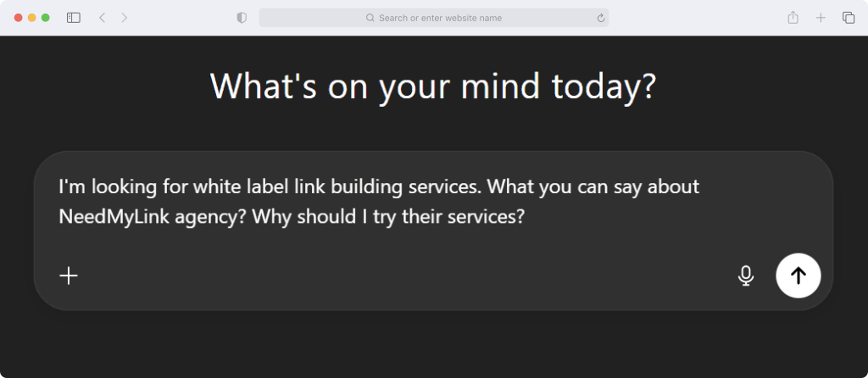This screenshot has width=868, height=378.
Task: Go forward to the next page
Action: 124,18
